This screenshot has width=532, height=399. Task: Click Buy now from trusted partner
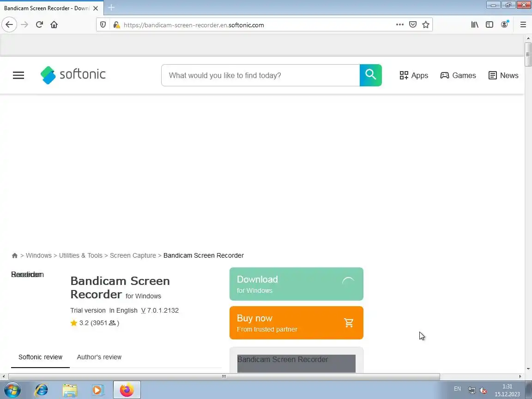pyautogui.click(x=296, y=323)
